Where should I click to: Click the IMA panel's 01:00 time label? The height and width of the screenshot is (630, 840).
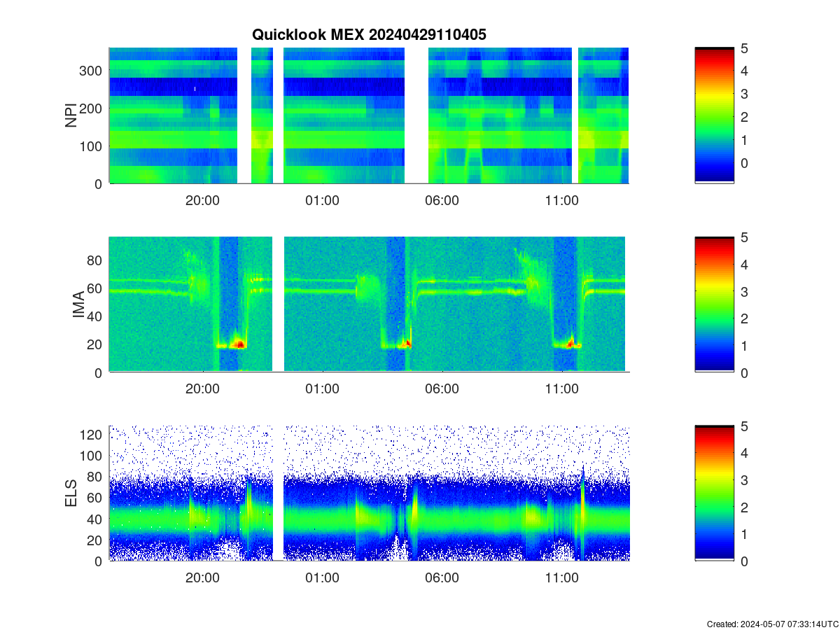(322, 389)
